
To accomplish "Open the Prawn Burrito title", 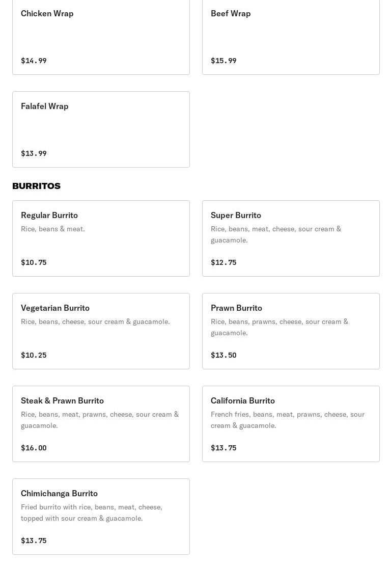I will click(236, 308).
